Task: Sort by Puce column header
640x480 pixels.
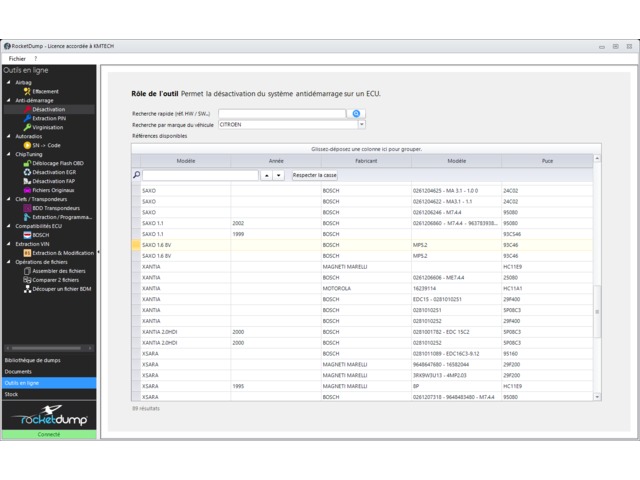Action: [x=547, y=161]
